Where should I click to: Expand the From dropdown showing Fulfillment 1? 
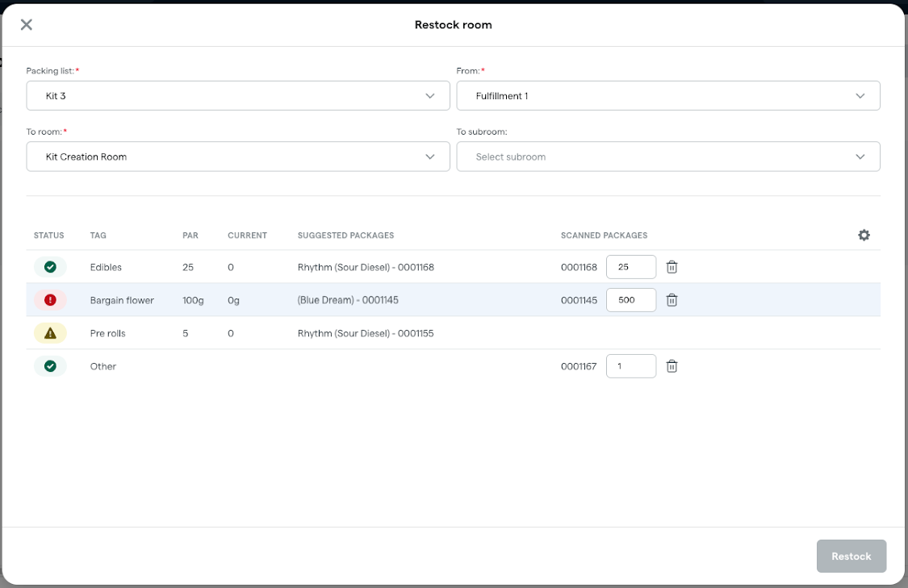pos(668,95)
